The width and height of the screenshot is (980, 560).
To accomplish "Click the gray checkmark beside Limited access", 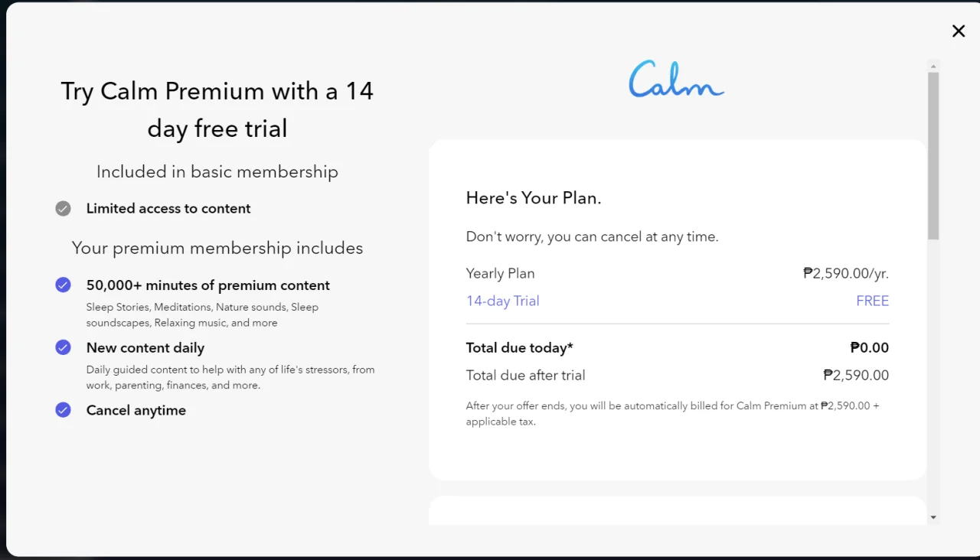I will (63, 209).
